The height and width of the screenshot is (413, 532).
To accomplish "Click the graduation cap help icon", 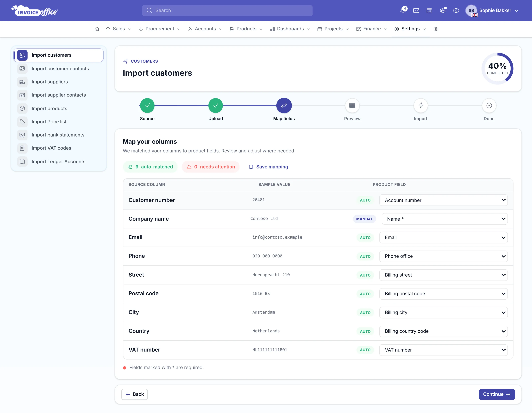I will coord(443,10).
